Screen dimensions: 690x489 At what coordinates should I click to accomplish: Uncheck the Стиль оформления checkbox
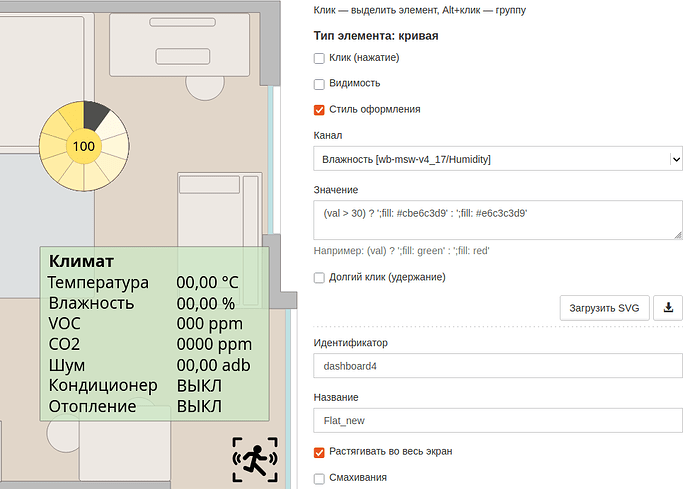pyautogui.click(x=319, y=110)
